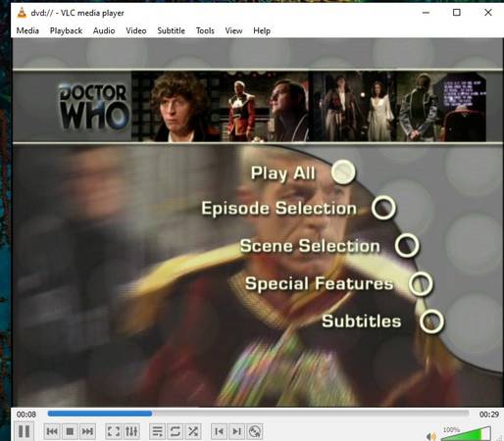Image resolution: width=504 pixels, height=441 pixels.
Task: Pause playback with the pause button
Action: pos(25,431)
